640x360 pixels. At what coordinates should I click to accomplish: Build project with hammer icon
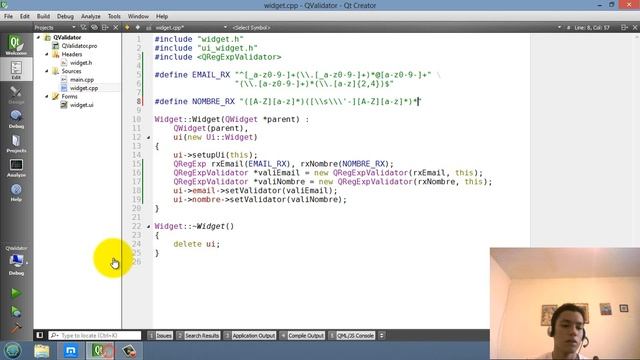[x=16, y=328]
